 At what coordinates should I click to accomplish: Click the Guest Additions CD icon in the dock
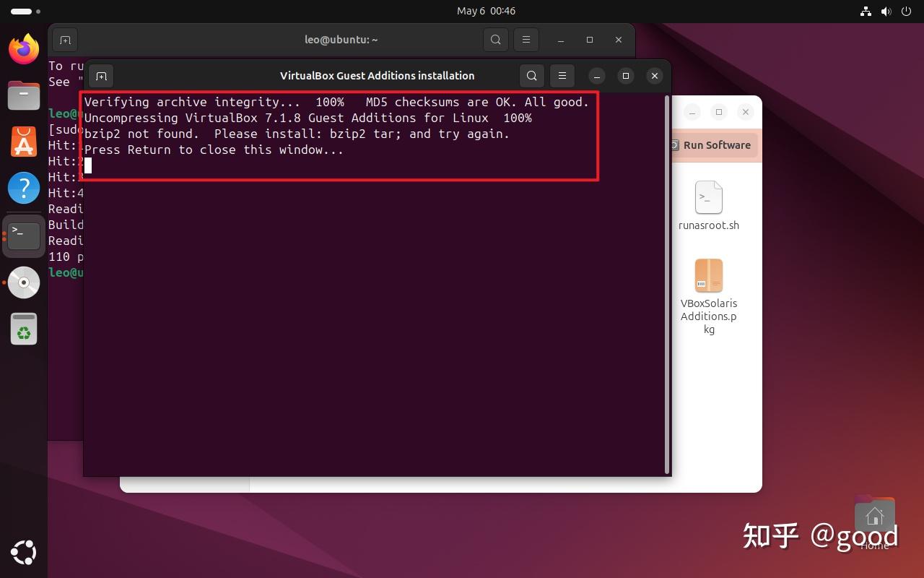tap(23, 282)
